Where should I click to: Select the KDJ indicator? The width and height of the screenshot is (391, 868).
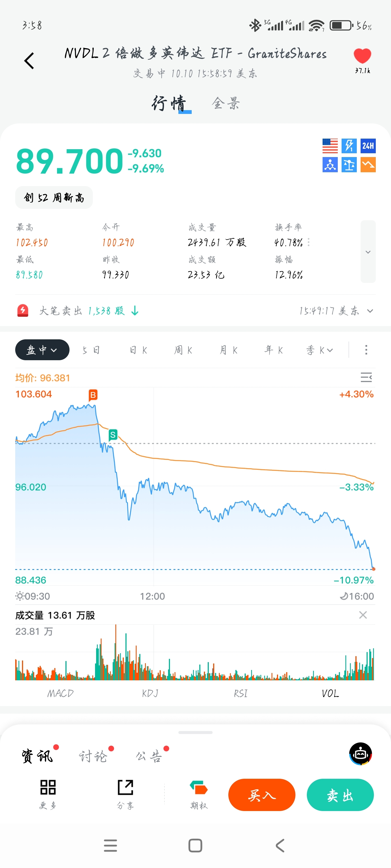(x=150, y=693)
